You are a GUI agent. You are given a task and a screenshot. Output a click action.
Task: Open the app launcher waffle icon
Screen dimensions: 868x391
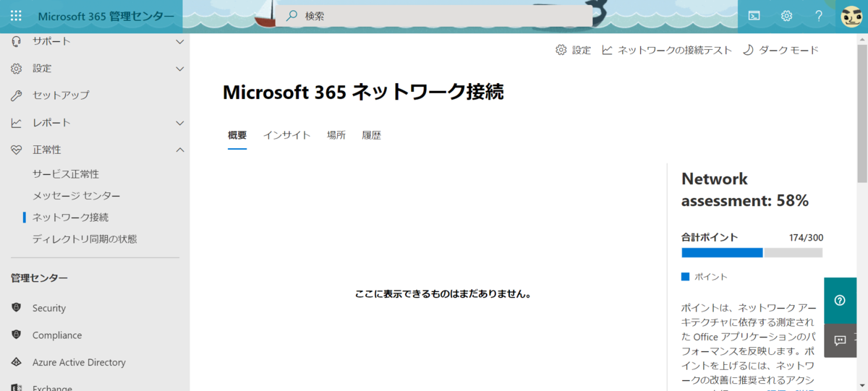tap(16, 16)
